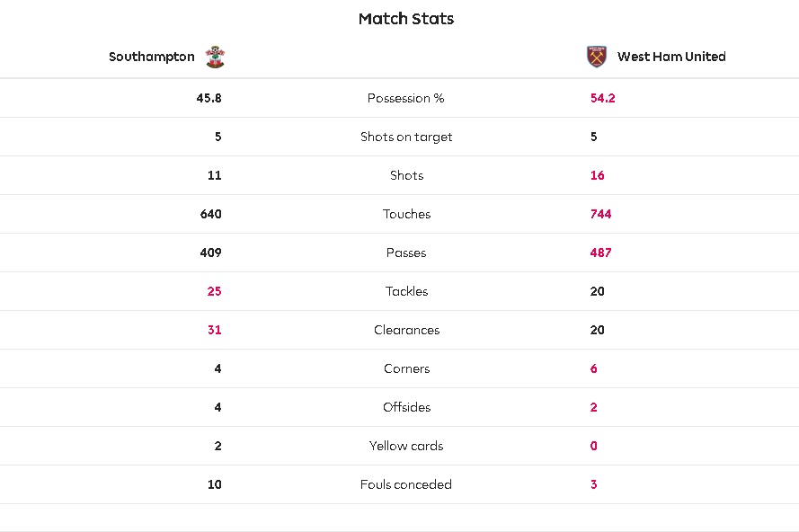799x532 pixels.
Task: Click the Possession % stat label
Action: [406, 98]
